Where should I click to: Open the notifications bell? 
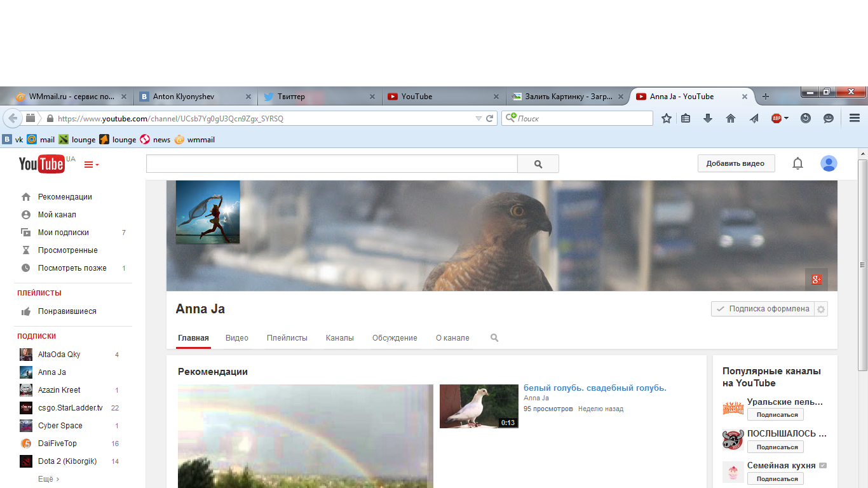[x=797, y=163]
